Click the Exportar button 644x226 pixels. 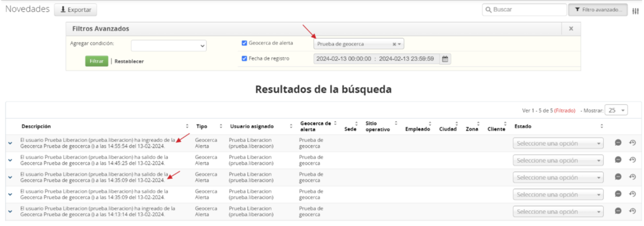tap(75, 9)
